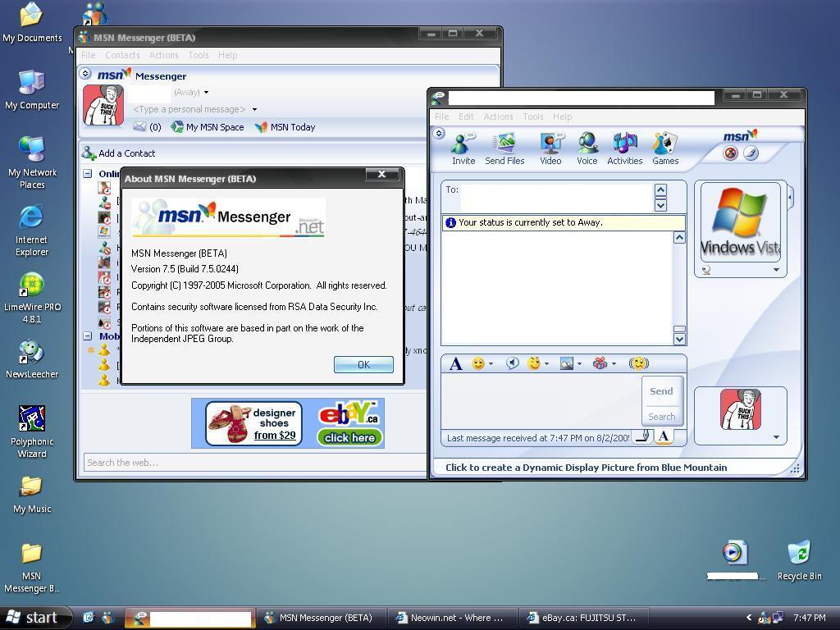
Task: Open the gift pack dropdown
Action: tap(614, 364)
